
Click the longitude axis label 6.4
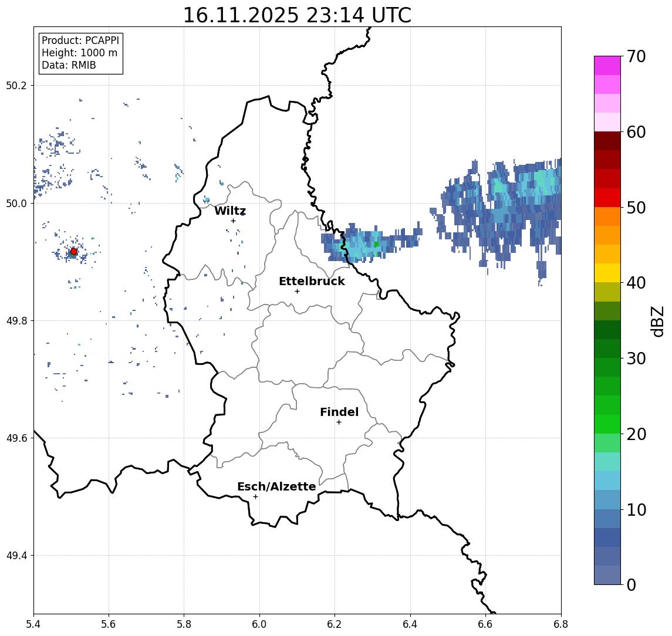(410, 624)
